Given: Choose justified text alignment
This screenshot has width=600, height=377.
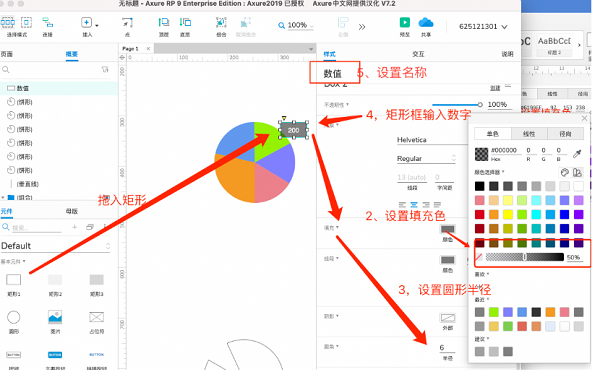Looking at the screenshot, I should [x=437, y=205].
